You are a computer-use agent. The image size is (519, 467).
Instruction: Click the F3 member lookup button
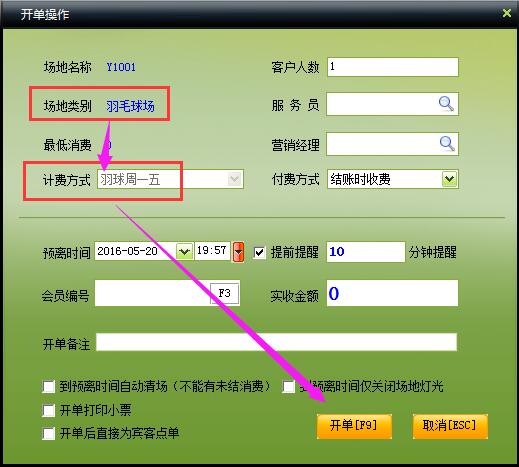[224, 293]
